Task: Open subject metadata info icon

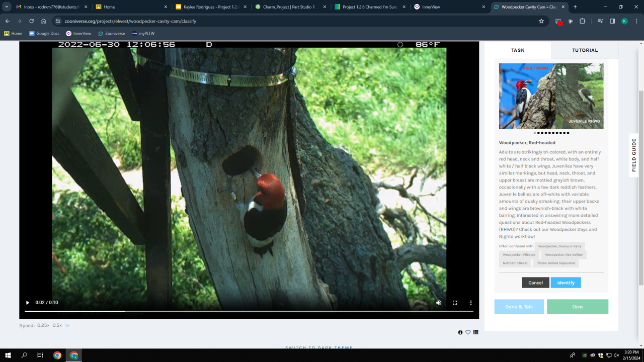Action: 460,332
